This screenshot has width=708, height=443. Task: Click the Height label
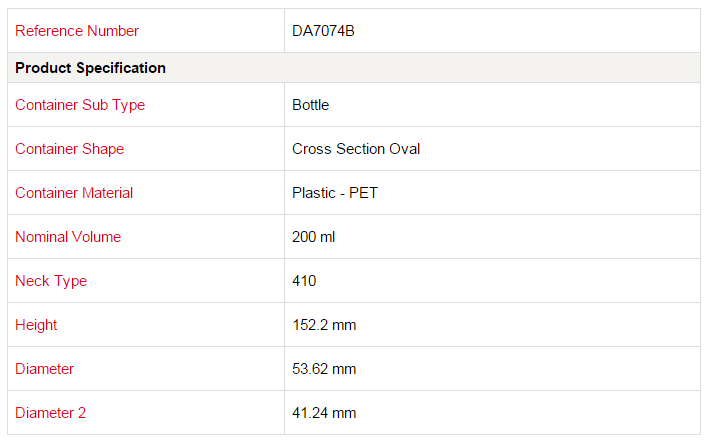pyautogui.click(x=36, y=325)
